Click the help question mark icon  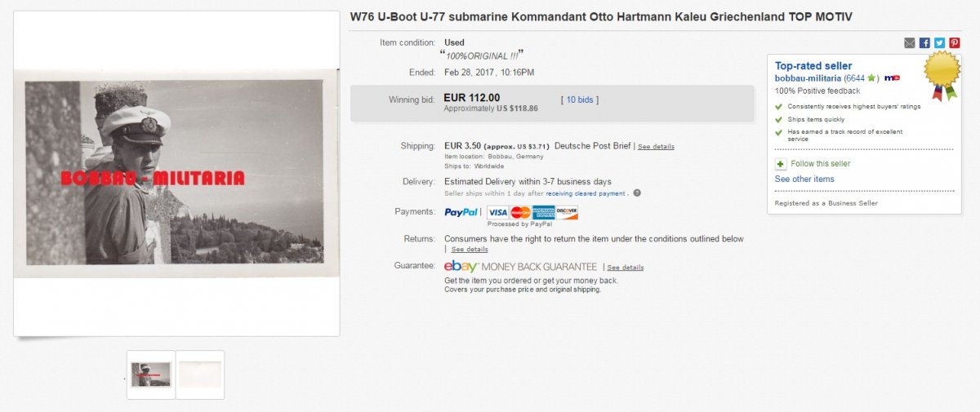pos(637,193)
